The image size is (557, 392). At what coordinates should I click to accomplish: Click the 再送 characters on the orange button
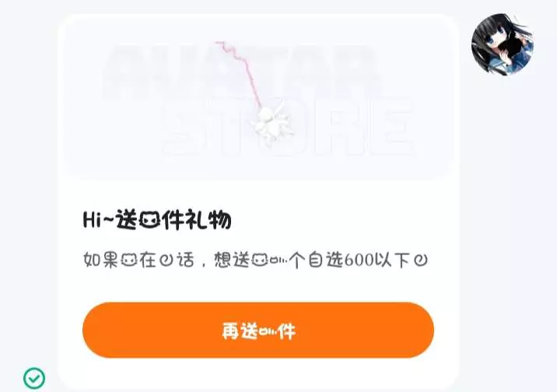(x=240, y=331)
